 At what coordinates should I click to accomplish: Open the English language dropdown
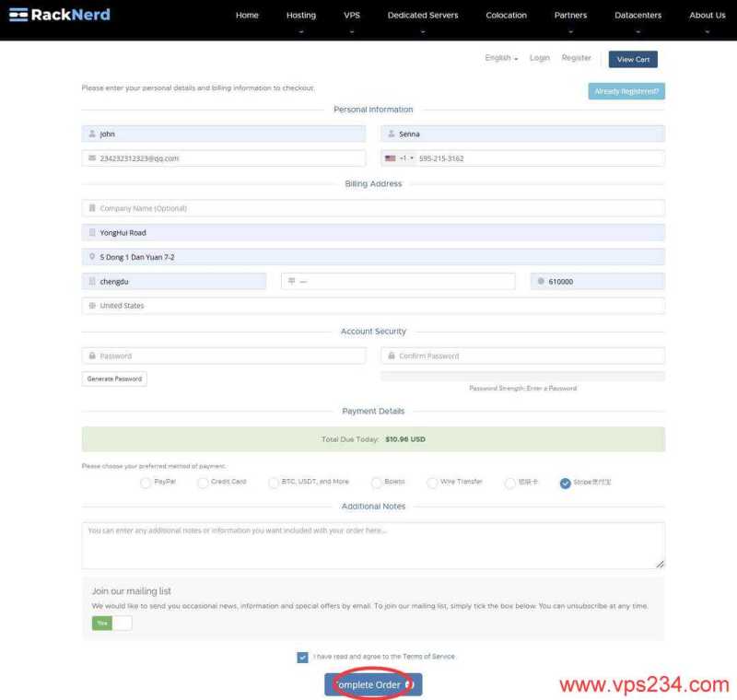[x=501, y=58]
